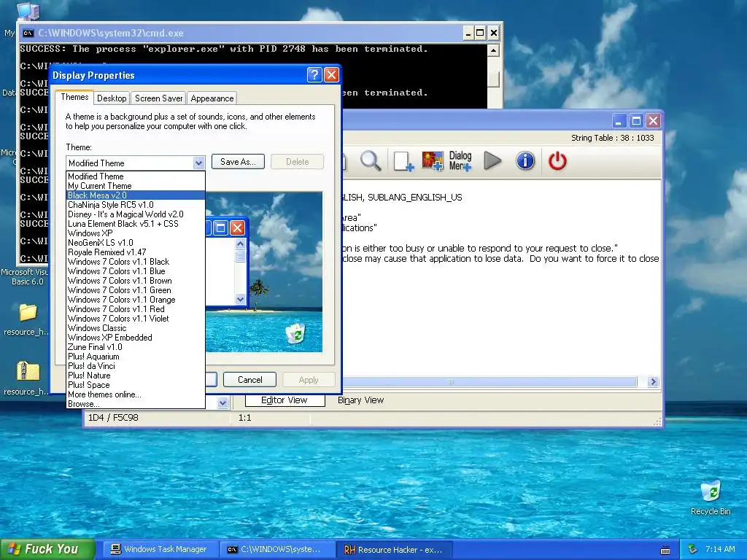
Task: Choose Windows 7 Colors v1.1 Black
Action: (x=135, y=262)
